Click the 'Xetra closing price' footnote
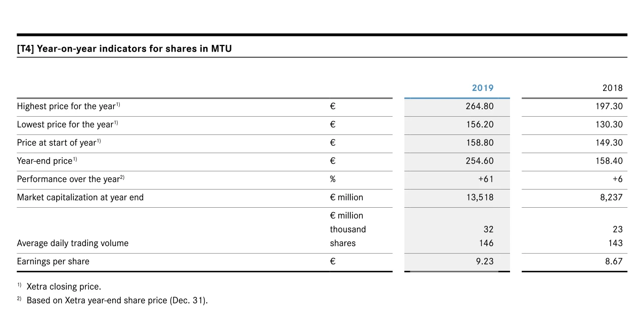Viewport: 644px width, 326px height. pyautogui.click(x=63, y=287)
